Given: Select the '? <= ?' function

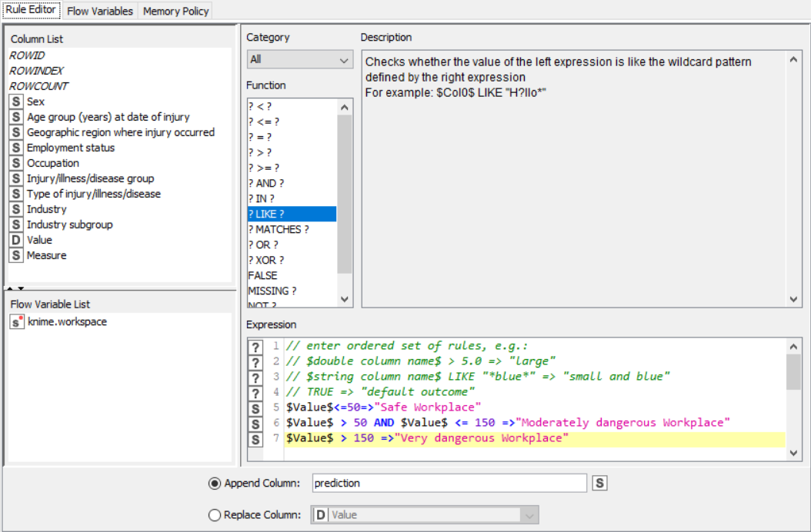Looking at the screenshot, I should tap(292, 122).
